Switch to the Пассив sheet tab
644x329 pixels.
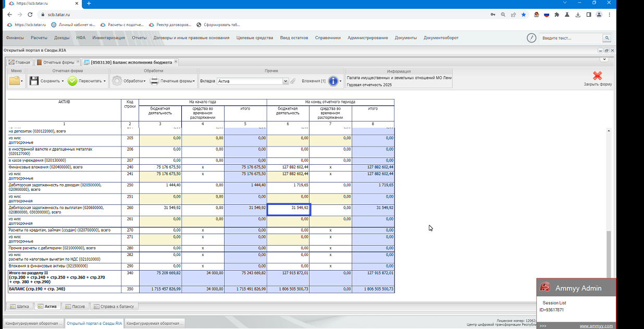coord(76,306)
